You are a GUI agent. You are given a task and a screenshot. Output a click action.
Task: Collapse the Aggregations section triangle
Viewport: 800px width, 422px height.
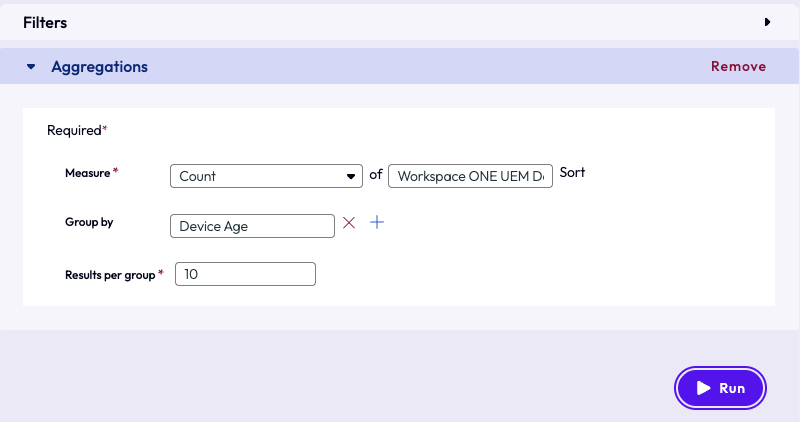point(31,67)
